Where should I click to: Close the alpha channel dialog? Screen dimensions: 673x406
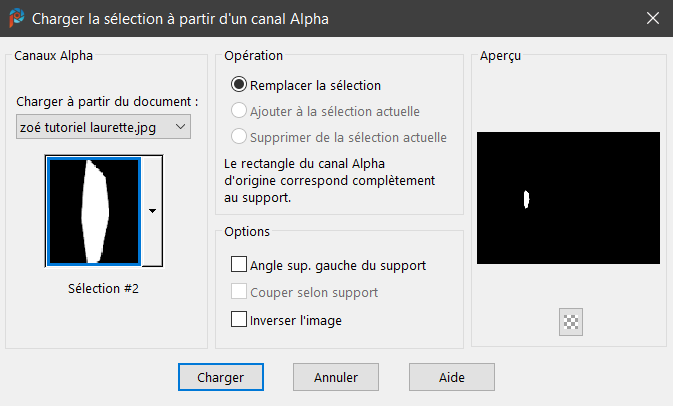click(653, 18)
